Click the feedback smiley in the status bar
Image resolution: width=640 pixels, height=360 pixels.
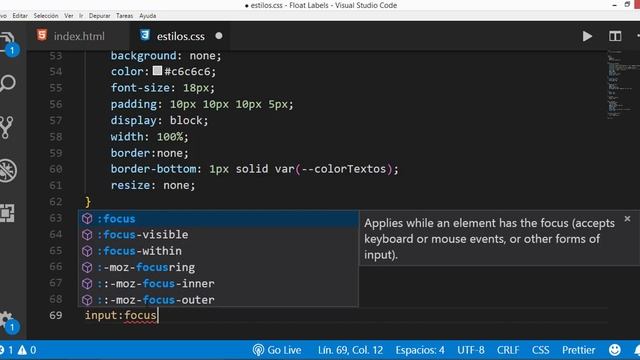coord(615,350)
